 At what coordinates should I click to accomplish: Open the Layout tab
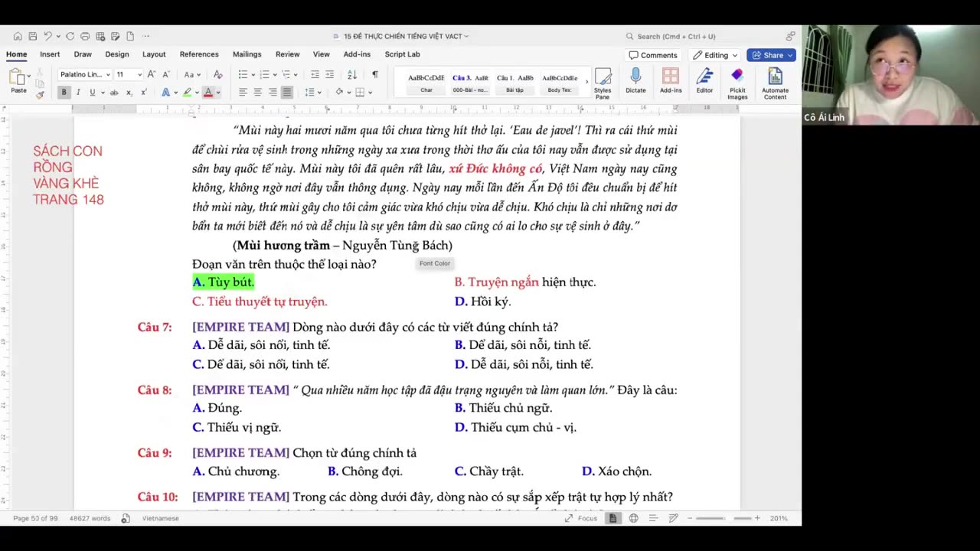click(154, 54)
